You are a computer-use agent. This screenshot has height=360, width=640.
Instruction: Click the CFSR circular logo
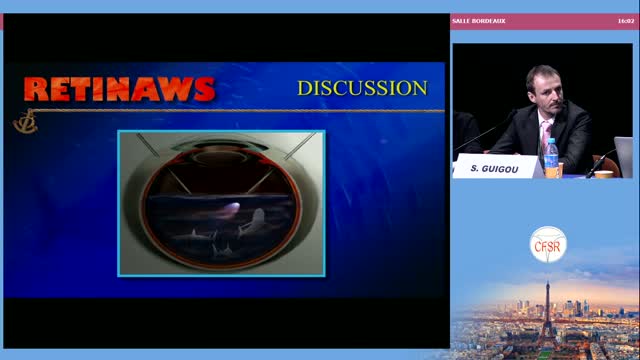[x=548, y=244]
